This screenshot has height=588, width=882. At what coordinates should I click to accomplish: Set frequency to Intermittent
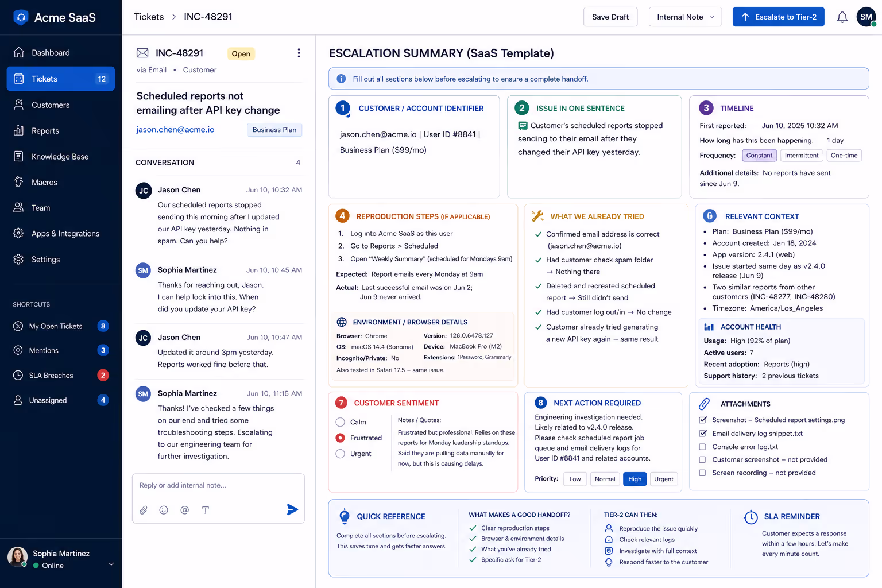[x=802, y=155]
